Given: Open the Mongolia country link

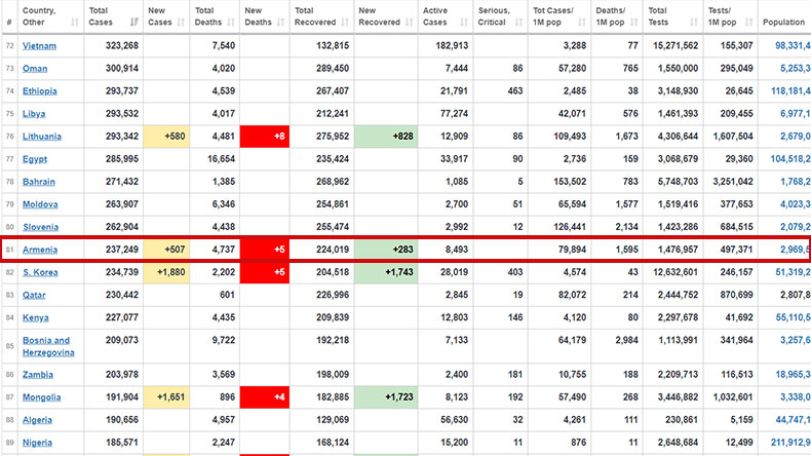Looking at the screenshot, I should pyautogui.click(x=41, y=397).
